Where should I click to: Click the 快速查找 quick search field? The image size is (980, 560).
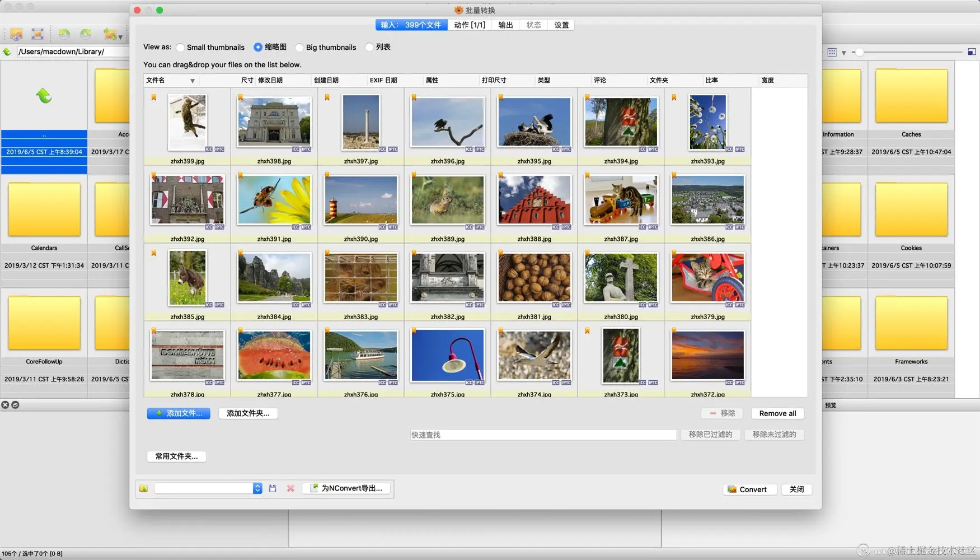point(543,435)
